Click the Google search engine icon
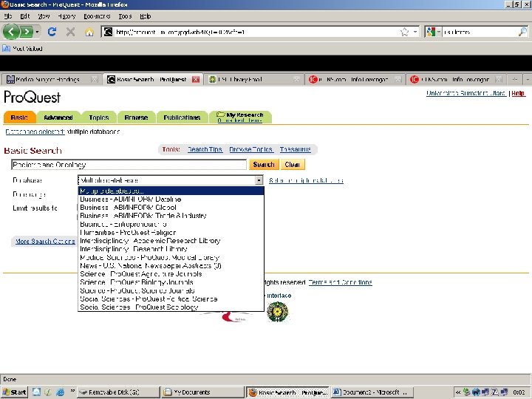This screenshot has width=532, height=399. tap(431, 32)
